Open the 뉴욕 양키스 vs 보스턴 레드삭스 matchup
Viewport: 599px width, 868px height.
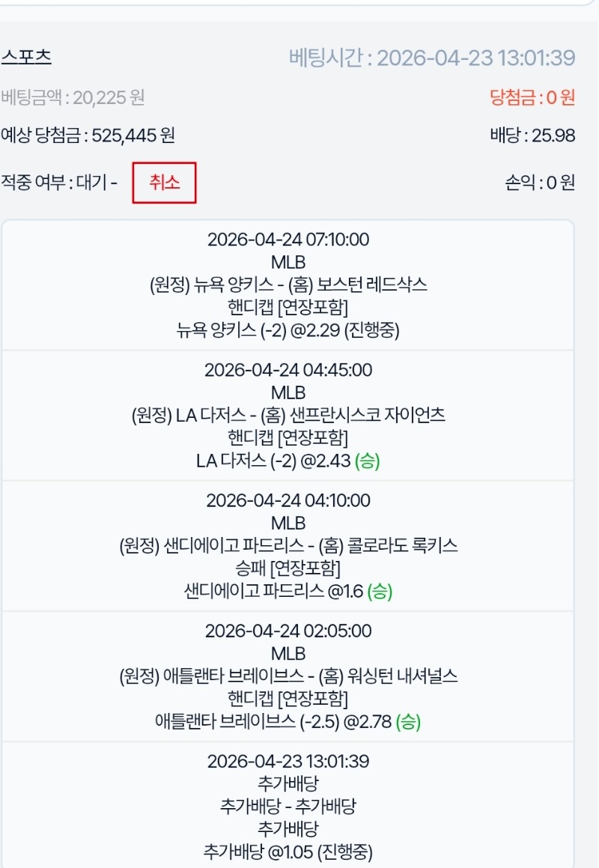tap(288, 285)
